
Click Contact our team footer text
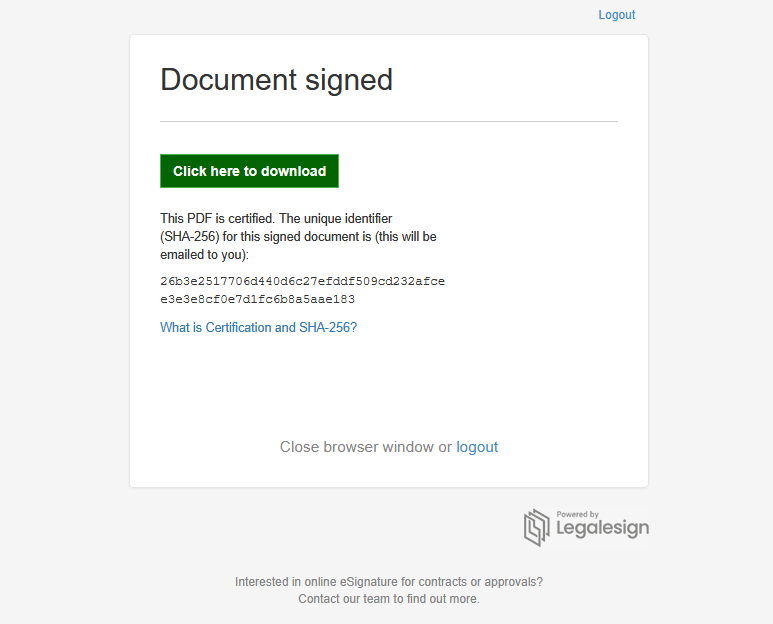pos(388,599)
